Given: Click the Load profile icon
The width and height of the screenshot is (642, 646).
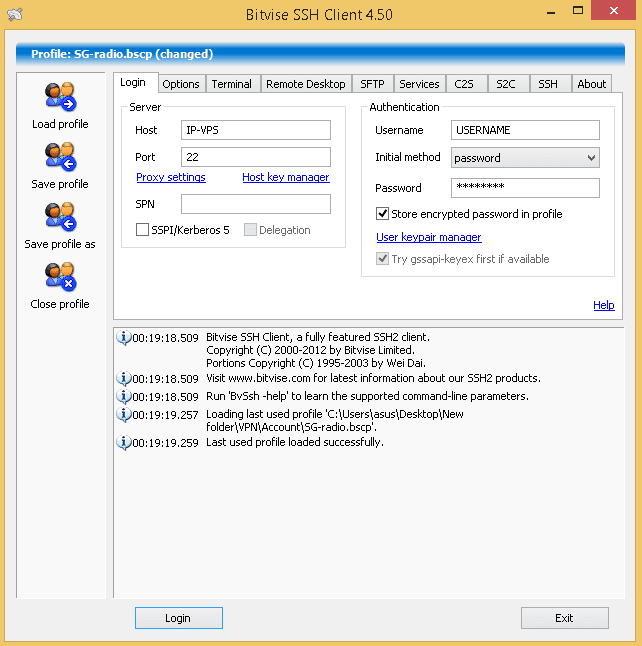Looking at the screenshot, I should (60, 98).
